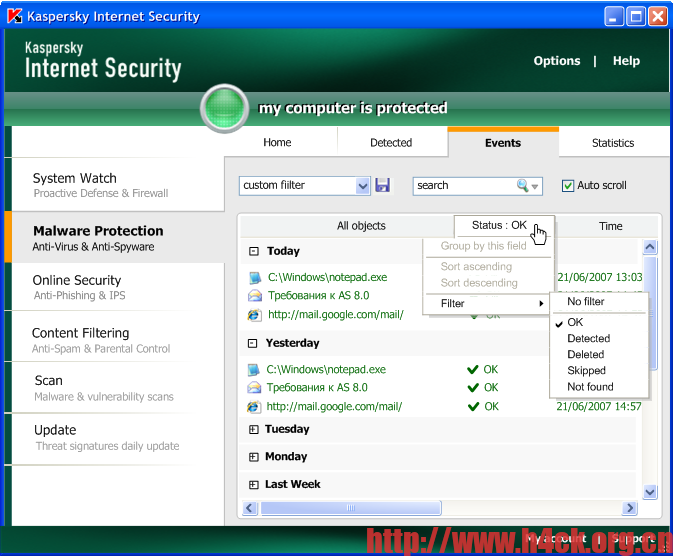Click green checkmark beside Yesterday's mail.google.com row
This screenshot has height=556, width=673.
473,406
